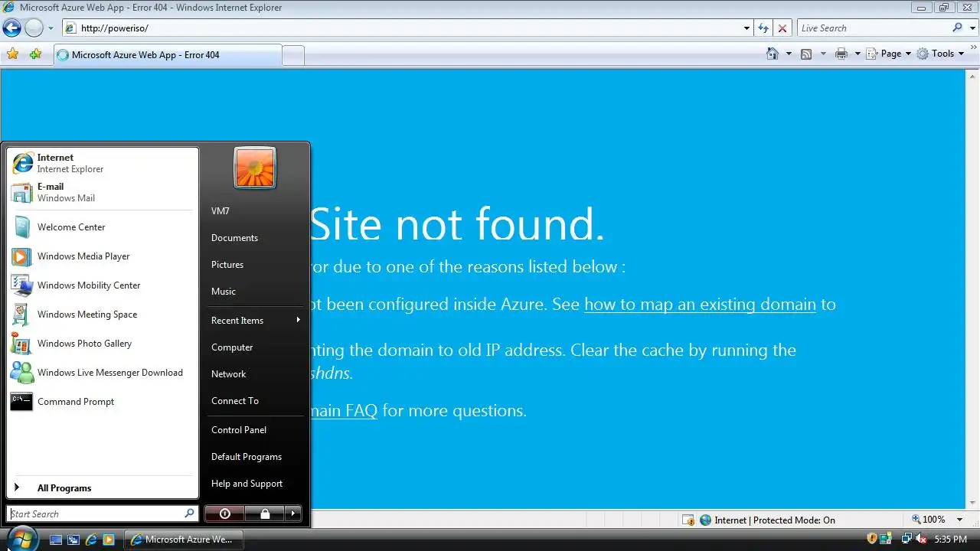Open Documents from Start menu

pos(255,238)
